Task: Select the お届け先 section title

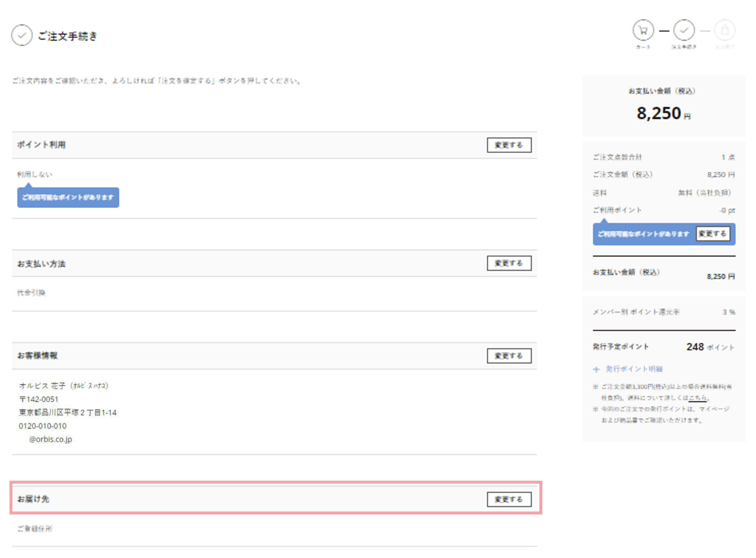Action: [33, 499]
